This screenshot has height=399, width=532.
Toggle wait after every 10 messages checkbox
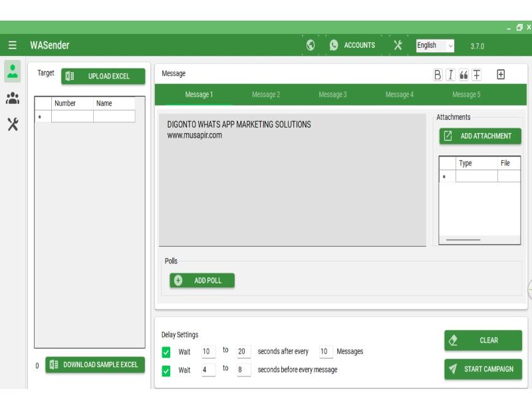click(x=167, y=352)
